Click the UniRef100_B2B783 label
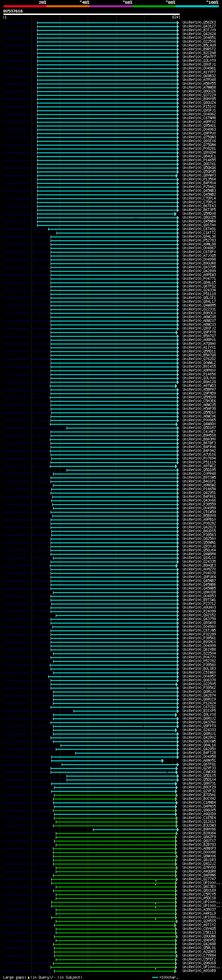Screen dimensions: 222x980 pyautogui.click(x=199, y=844)
